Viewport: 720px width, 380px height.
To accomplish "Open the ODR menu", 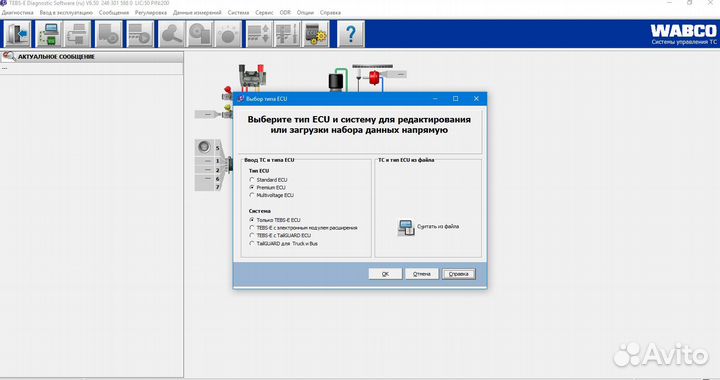I will point(285,13).
